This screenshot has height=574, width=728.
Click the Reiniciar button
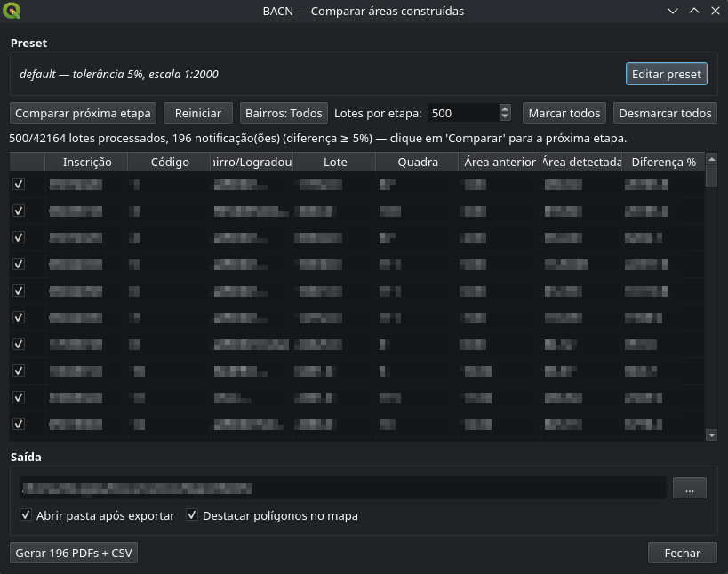[198, 113]
